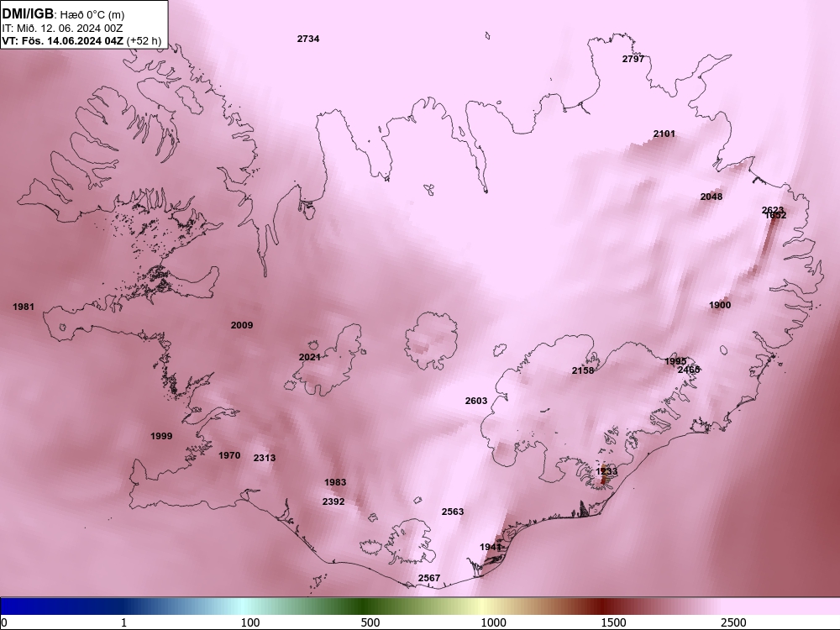The height and width of the screenshot is (630, 840).
Task: Click the 2158 map value
Action: 583,370
